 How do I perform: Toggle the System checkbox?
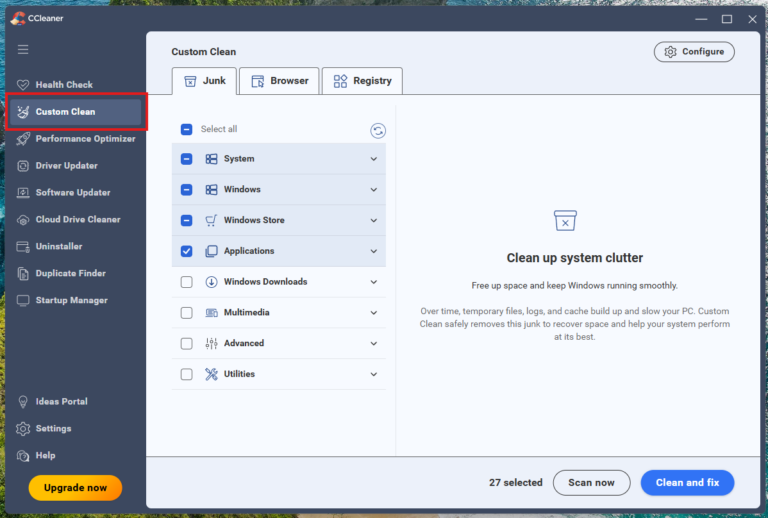coord(186,159)
